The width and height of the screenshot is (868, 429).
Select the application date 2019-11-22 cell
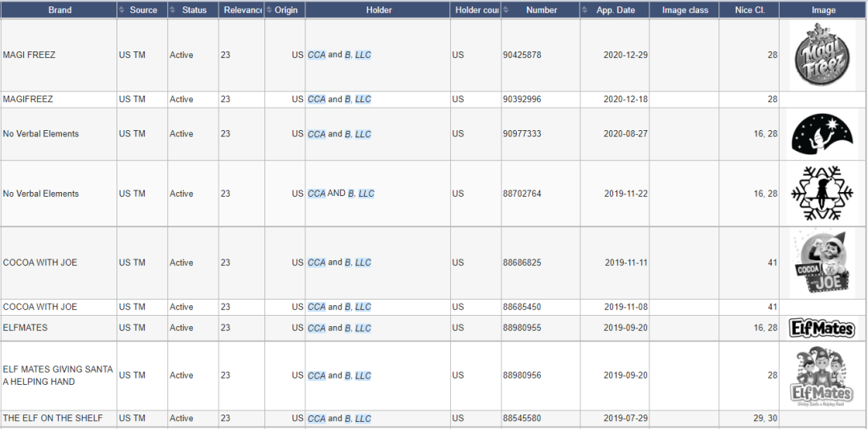[624, 194]
